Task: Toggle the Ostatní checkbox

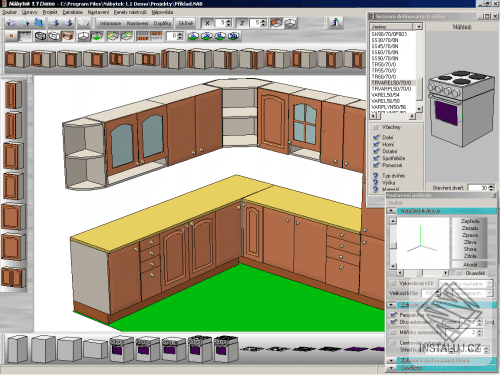Action: (x=376, y=151)
